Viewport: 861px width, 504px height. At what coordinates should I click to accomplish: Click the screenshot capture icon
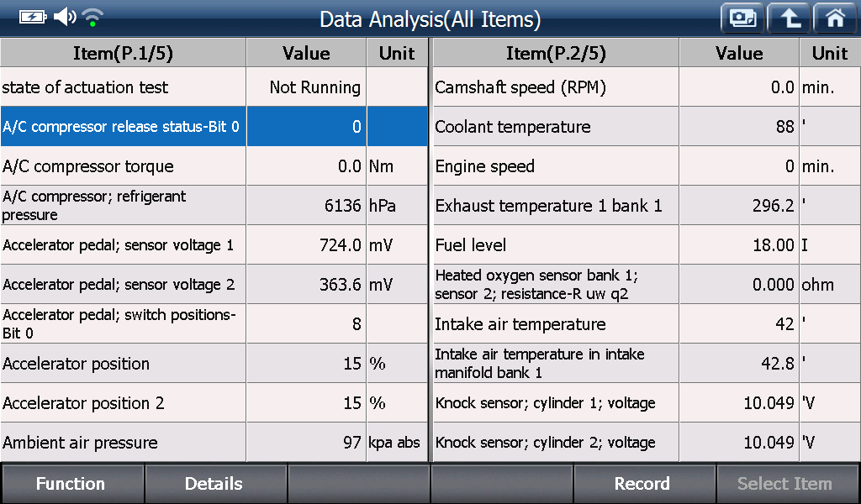(742, 18)
